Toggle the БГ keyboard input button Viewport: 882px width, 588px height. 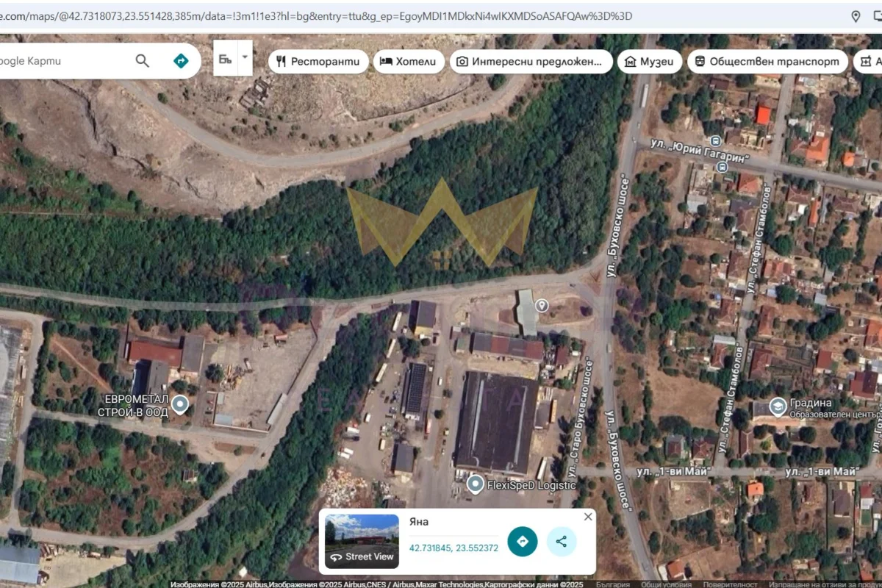click(226, 59)
